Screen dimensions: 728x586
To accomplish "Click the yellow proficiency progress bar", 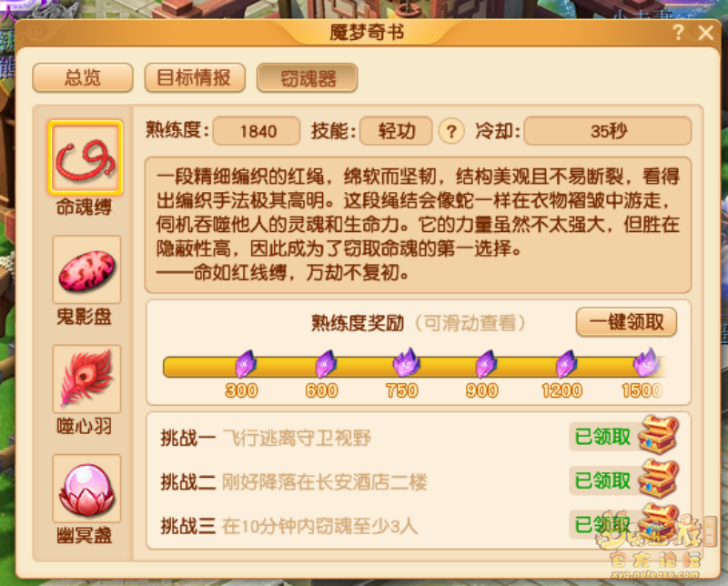I will point(414,367).
